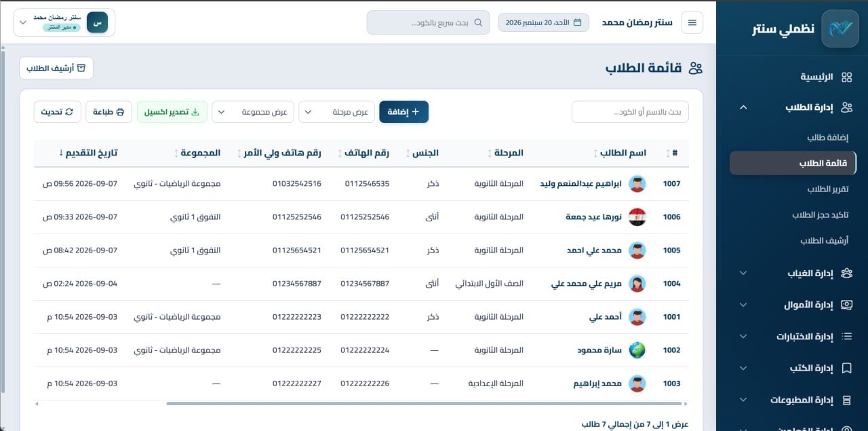Click the flag avatar of نورها عيد جمعة
868x431 pixels.
[x=637, y=217]
